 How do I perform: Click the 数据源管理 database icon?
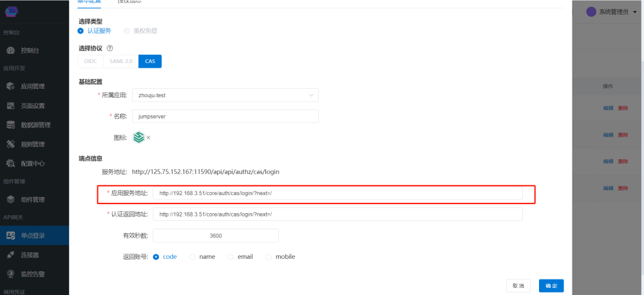(11, 125)
